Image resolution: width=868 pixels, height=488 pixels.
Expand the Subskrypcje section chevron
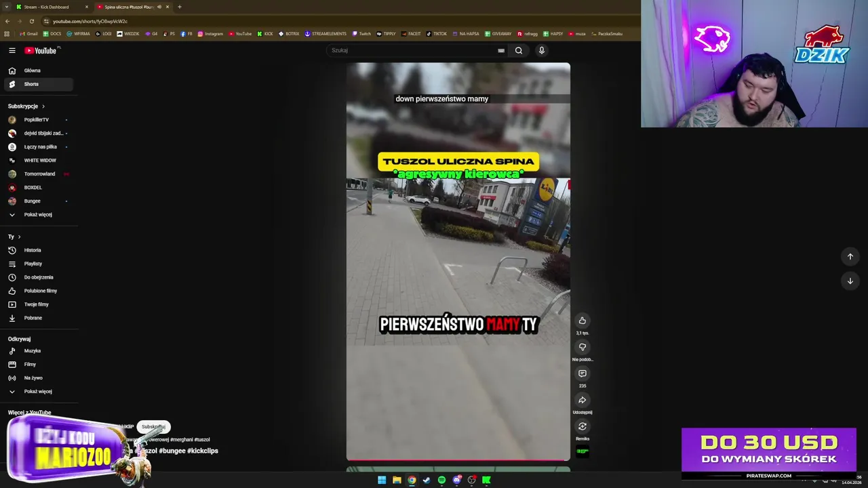[43, 106]
